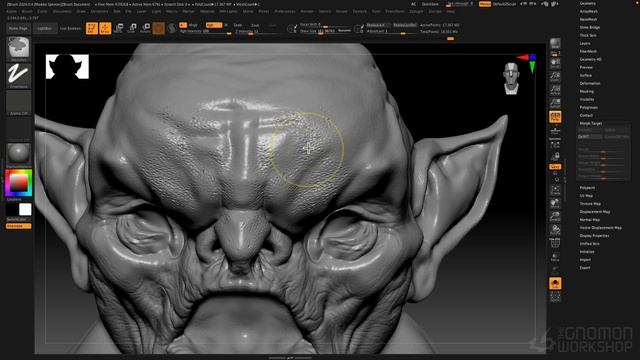Expand the Surface subpalette
Screen dimensions: 640x360
tap(586, 76)
